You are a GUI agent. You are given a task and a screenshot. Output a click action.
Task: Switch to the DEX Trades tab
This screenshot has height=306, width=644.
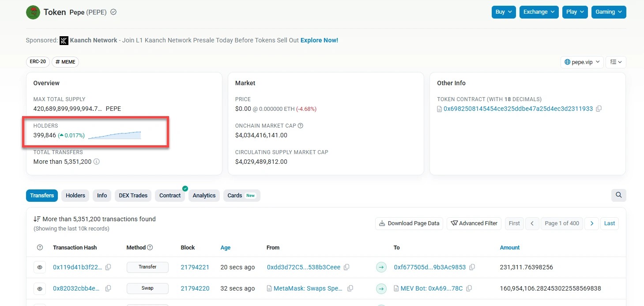133,195
